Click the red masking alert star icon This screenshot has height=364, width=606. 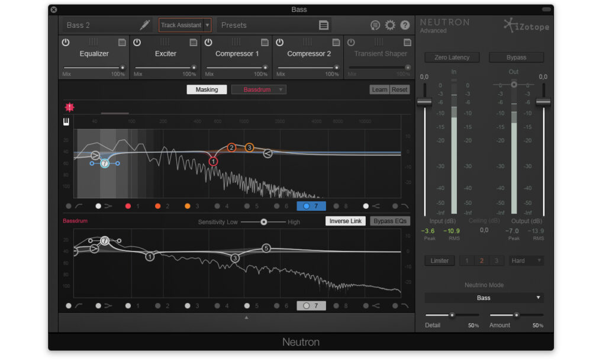(x=70, y=107)
